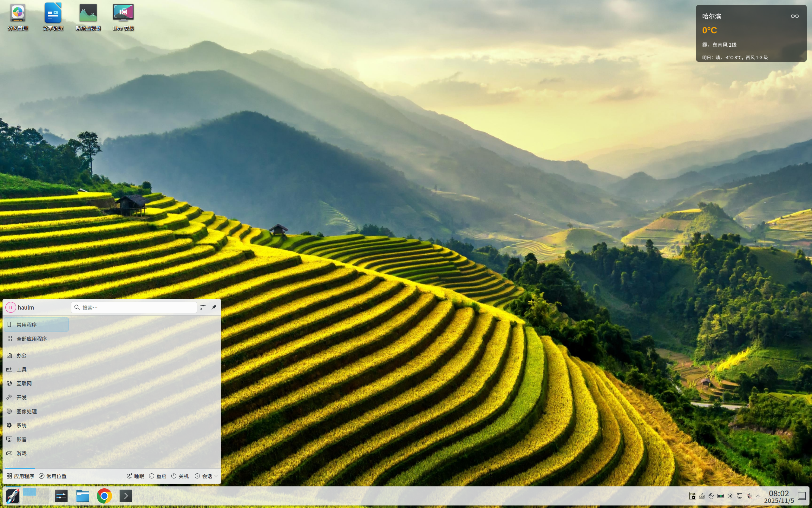Launch 系统监视器 from the desktop
Viewport: 812px width, 508px height.
point(88,17)
